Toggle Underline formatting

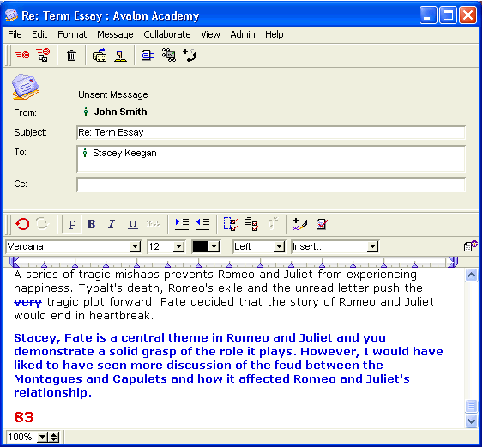click(133, 224)
